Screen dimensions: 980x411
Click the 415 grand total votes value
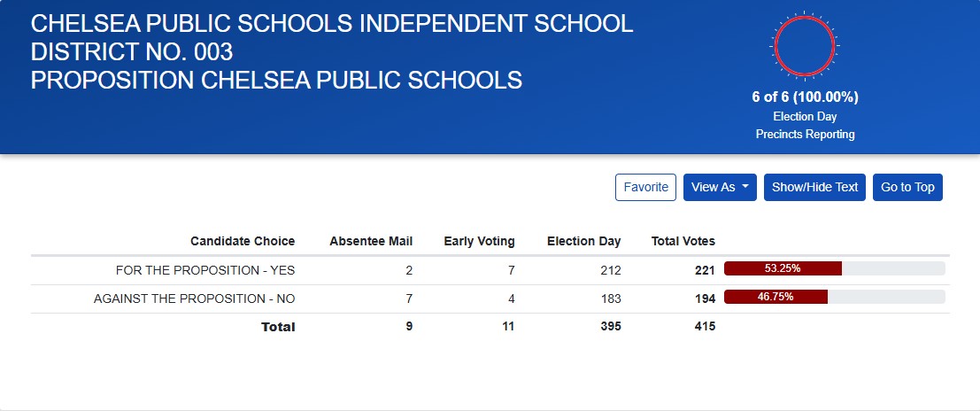[x=705, y=327]
